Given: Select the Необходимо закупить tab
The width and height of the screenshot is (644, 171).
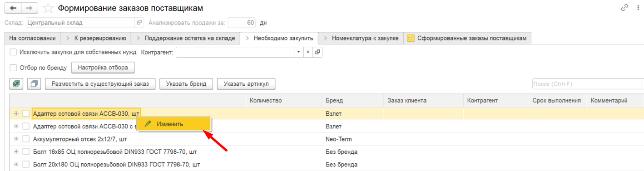Looking at the screenshot, I should pos(279,38).
